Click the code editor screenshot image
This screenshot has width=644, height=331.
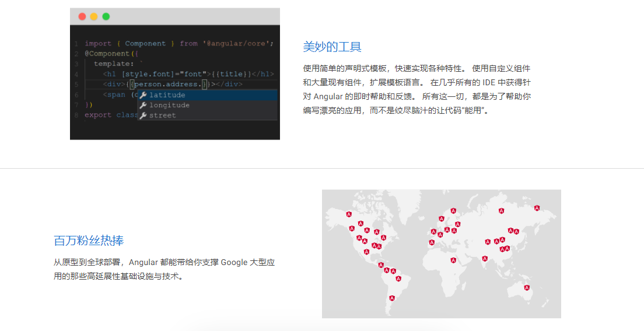(175, 74)
